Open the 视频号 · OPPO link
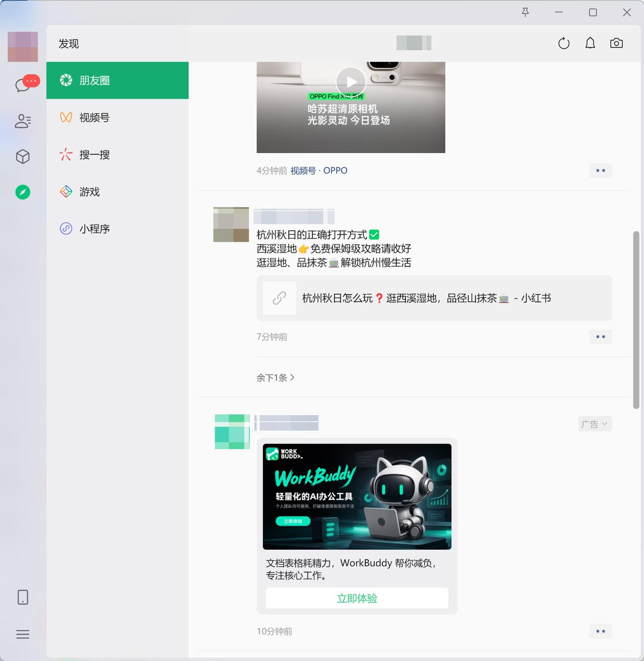The height and width of the screenshot is (661, 644). pos(319,171)
